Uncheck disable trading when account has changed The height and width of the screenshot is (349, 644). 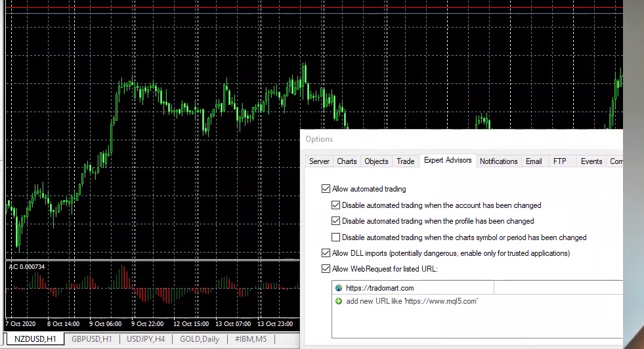(x=336, y=205)
